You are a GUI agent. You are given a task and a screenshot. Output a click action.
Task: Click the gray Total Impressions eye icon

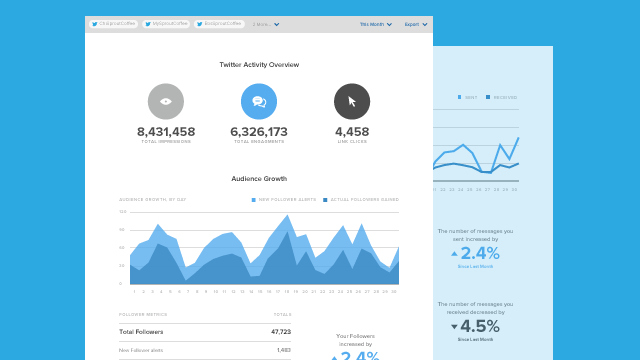[166, 102]
